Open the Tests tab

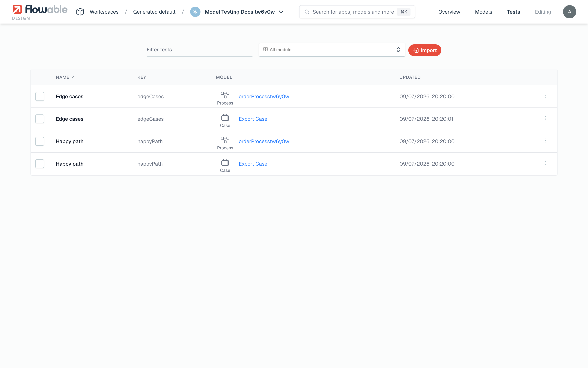tap(513, 12)
